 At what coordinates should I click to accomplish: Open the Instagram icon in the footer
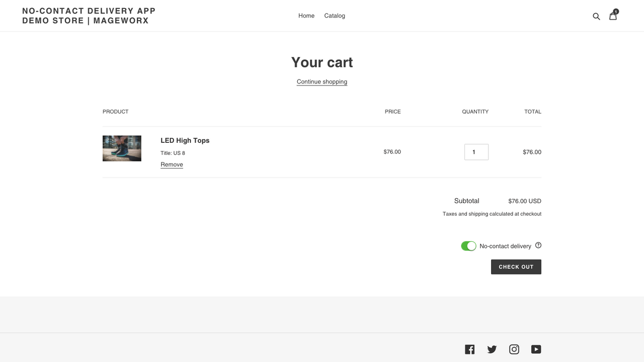coord(514,349)
